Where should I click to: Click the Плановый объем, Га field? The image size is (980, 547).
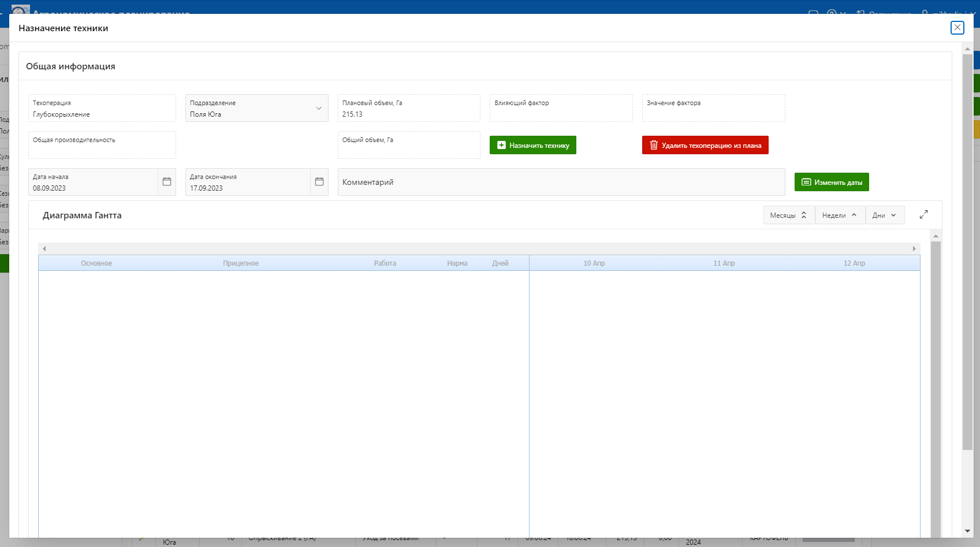click(x=408, y=109)
